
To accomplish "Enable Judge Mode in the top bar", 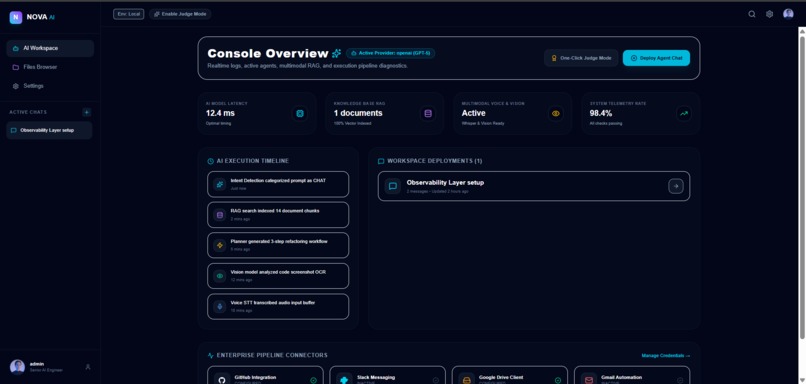I will pyautogui.click(x=180, y=14).
